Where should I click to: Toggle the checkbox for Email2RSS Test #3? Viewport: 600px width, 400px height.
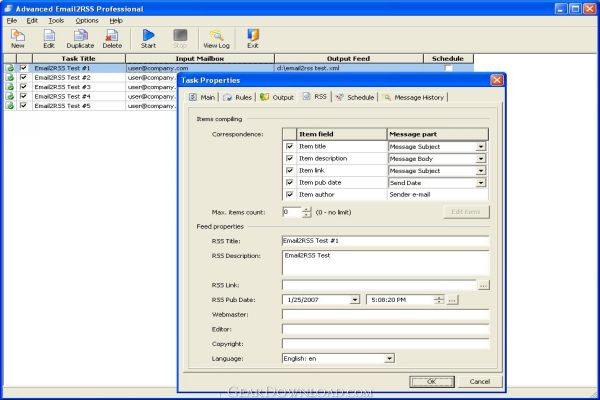[x=23, y=87]
